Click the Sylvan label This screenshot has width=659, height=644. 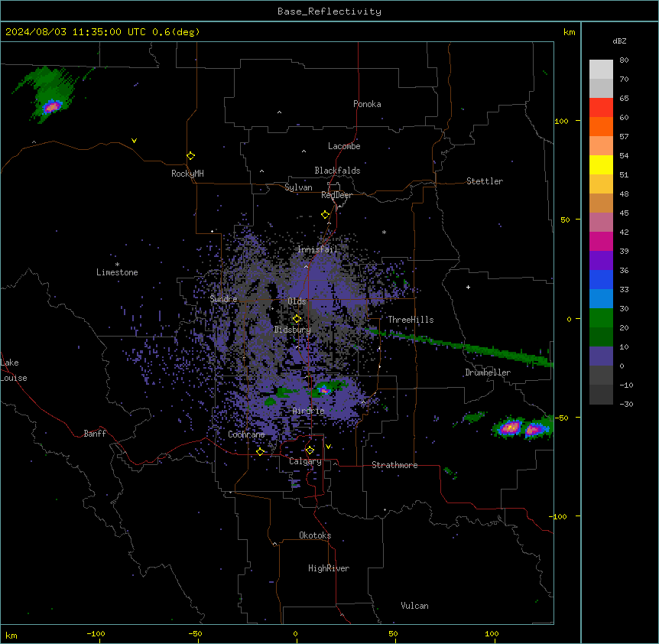point(298,187)
